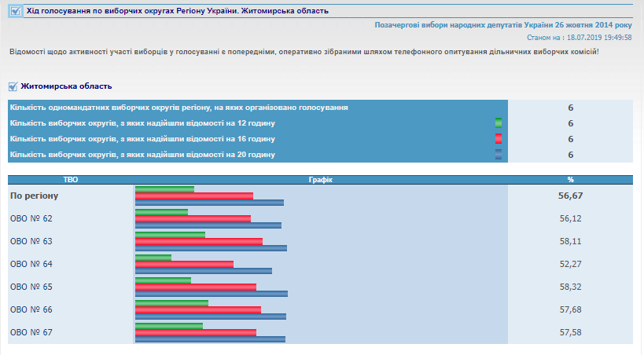Open the ОВО № 63 district link
The width and height of the screenshot is (644, 355).
31,241
